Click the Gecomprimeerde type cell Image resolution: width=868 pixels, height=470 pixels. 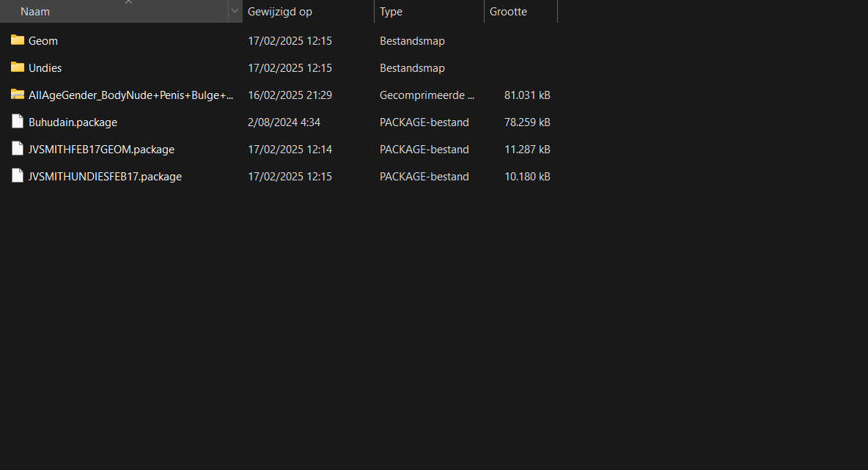click(x=427, y=95)
